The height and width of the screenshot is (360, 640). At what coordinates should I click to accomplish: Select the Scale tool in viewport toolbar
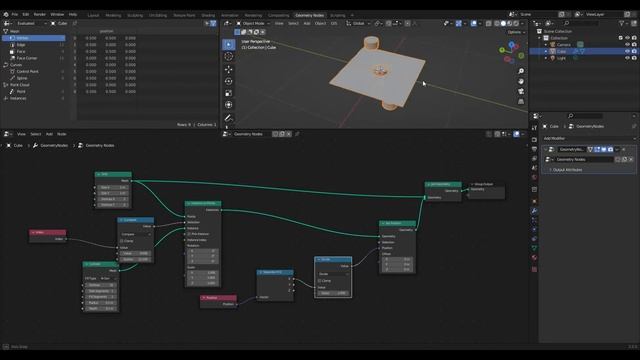click(229, 93)
